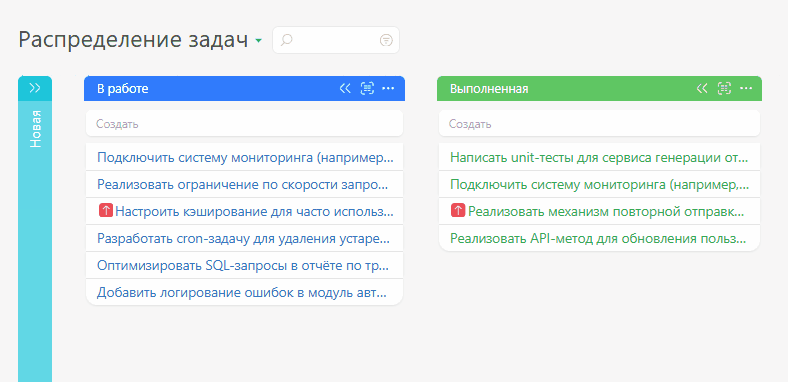Open task Реализовать механизм повторной отправк…

point(607,212)
